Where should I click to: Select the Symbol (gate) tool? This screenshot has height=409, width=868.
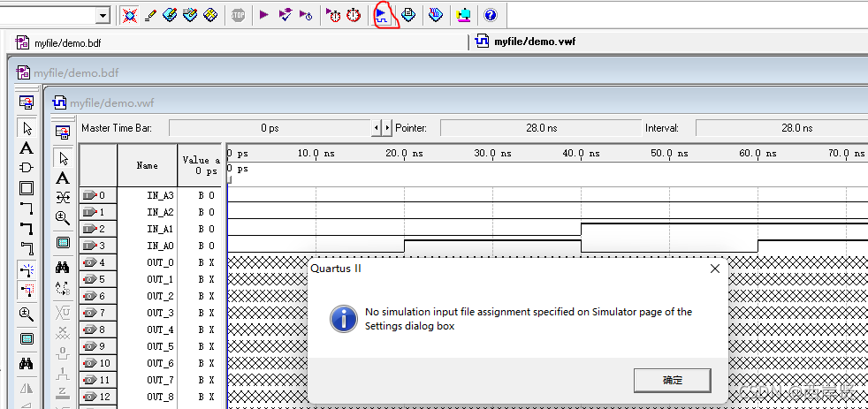pyautogui.click(x=26, y=168)
